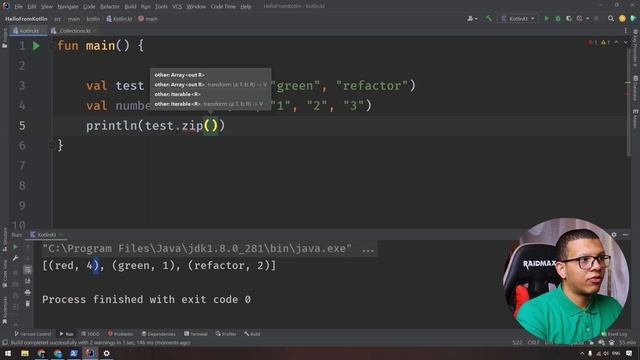Open the Edit menu
Viewport: 640px width, 360px height.
tap(31, 7)
